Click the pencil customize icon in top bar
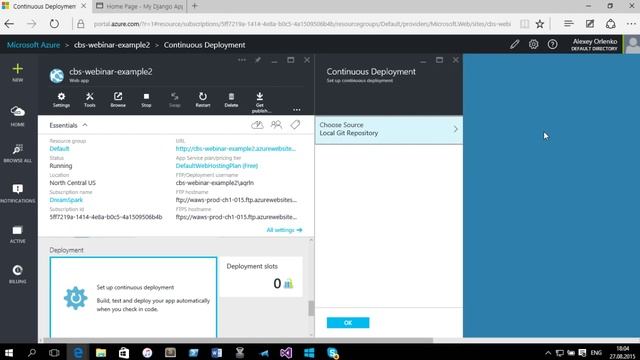The image size is (640, 360). point(514,44)
